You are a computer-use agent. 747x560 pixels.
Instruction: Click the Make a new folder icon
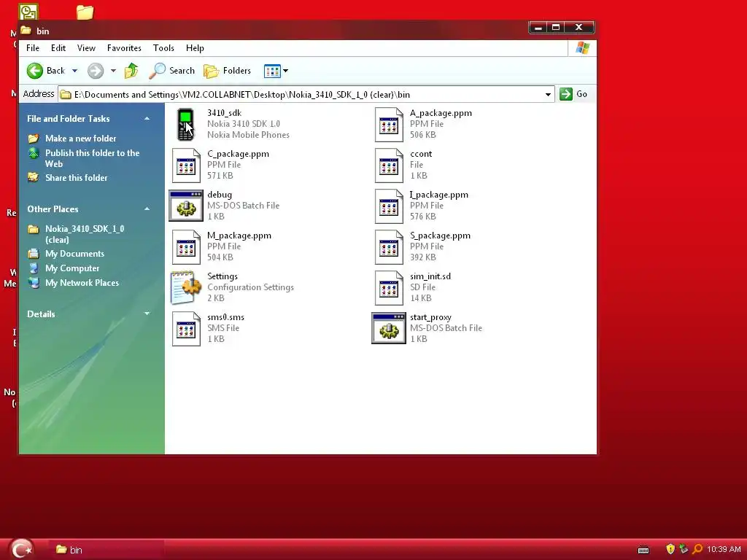tap(34, 139)
